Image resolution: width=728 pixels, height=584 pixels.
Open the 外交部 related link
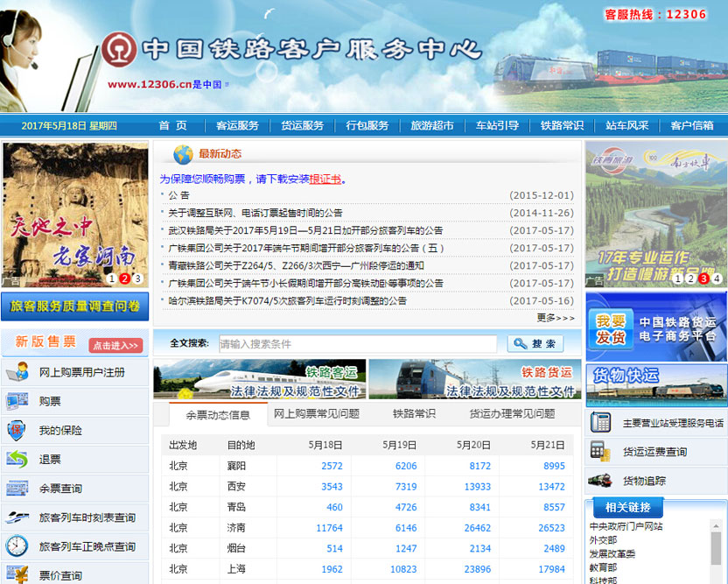coord(603,540)
